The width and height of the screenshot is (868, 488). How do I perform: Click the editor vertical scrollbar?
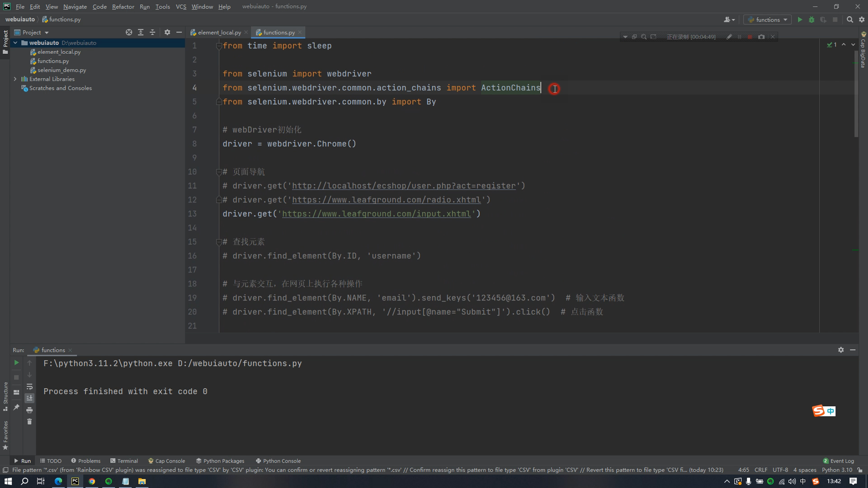(856, 95)
